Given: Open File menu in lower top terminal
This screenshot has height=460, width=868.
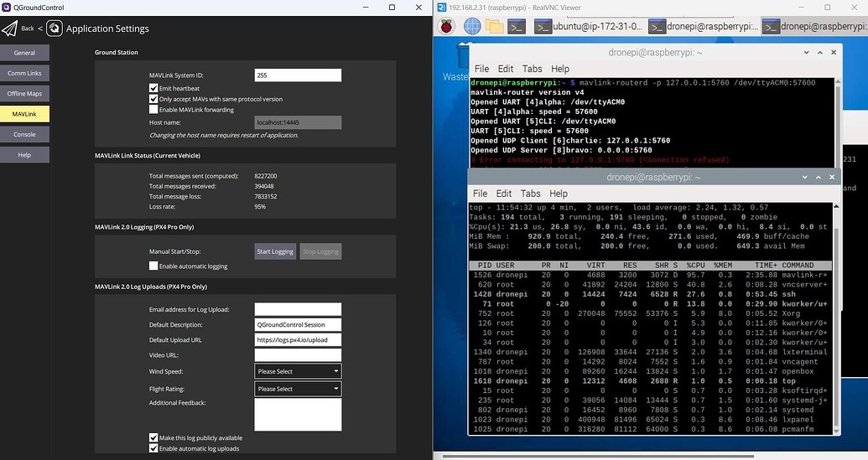Looking at the screenshot, I should point(480,194).
